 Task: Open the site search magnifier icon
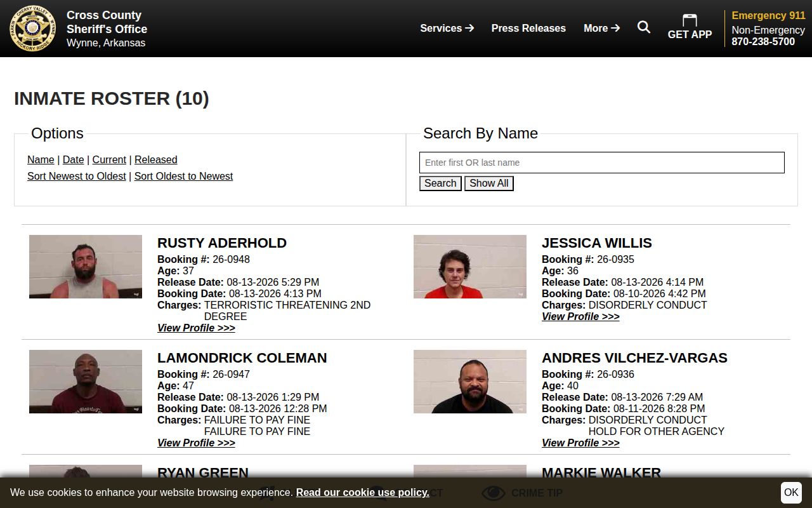coord(644,27)
